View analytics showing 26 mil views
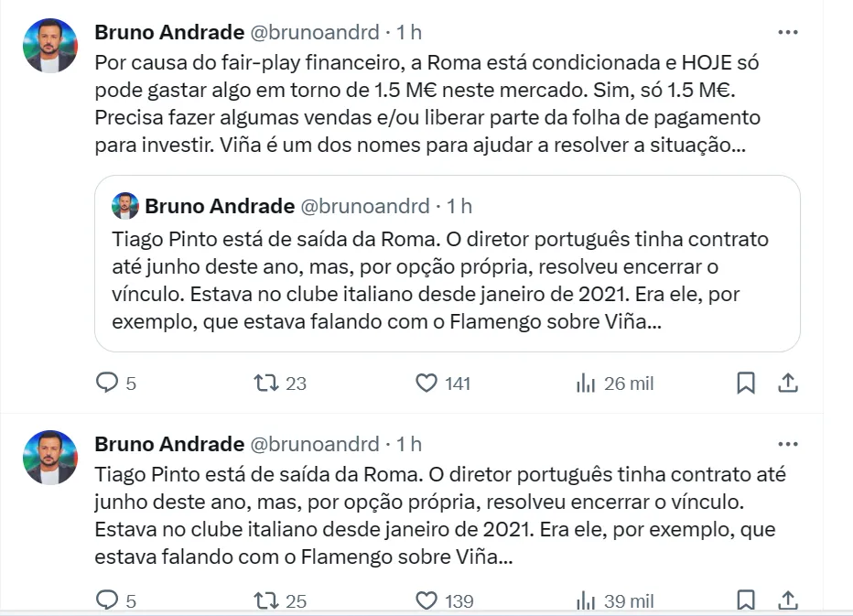Screen dimensions: 853x616 coord(586,384)
